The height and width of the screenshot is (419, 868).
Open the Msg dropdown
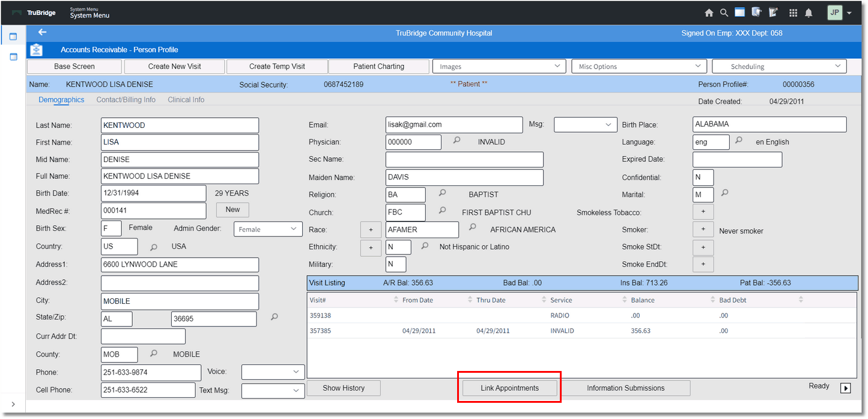(586, 124)
